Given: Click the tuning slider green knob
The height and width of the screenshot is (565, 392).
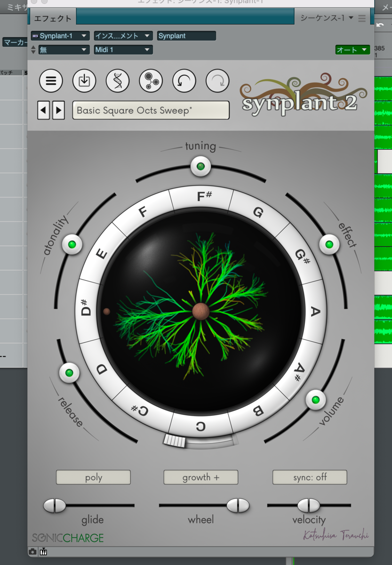Looking at the screenshot, I should click(x=200, y=166).
